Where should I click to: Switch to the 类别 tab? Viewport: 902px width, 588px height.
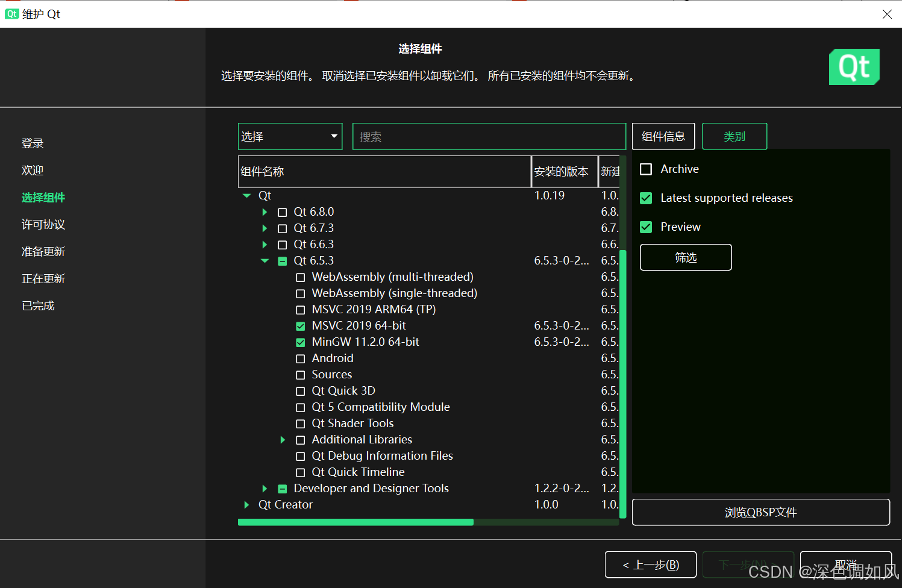(x=734, y=136)
